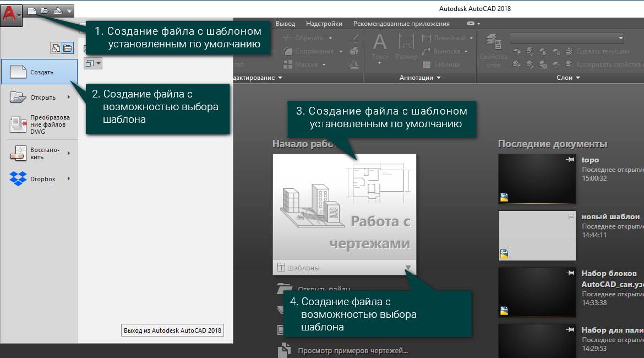
Task: Expand the Dropbox submenu arrow
Action: (x=69, y=179)
